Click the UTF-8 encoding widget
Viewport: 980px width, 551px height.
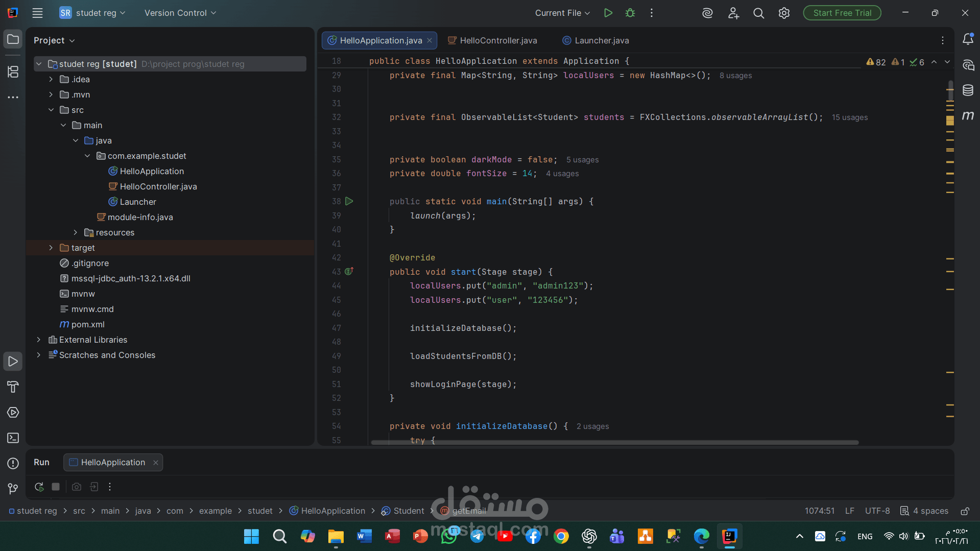[x=877, y=511]
